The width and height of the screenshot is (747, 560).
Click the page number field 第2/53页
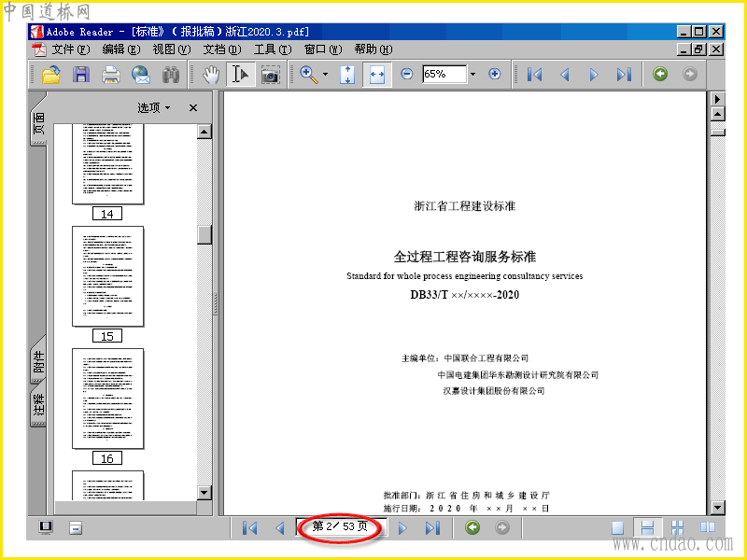(x=341, y=526)
